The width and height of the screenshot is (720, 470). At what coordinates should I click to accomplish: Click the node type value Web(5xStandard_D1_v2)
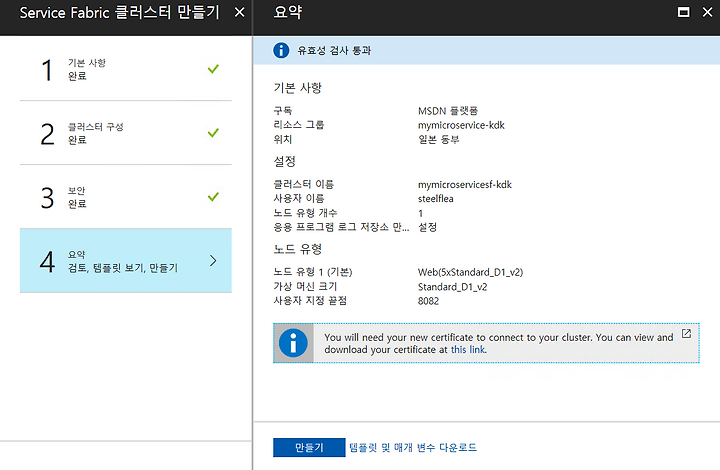pos(470,272)
